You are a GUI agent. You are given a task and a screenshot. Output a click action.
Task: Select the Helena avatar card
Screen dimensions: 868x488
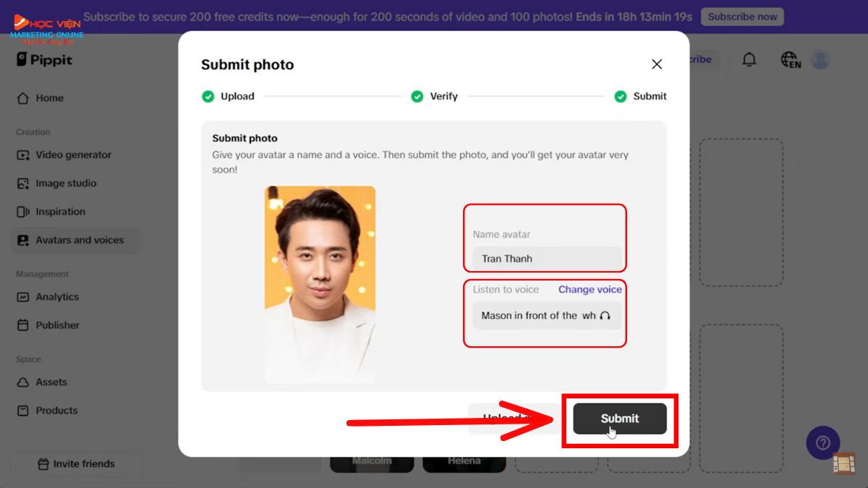(464, 463)
